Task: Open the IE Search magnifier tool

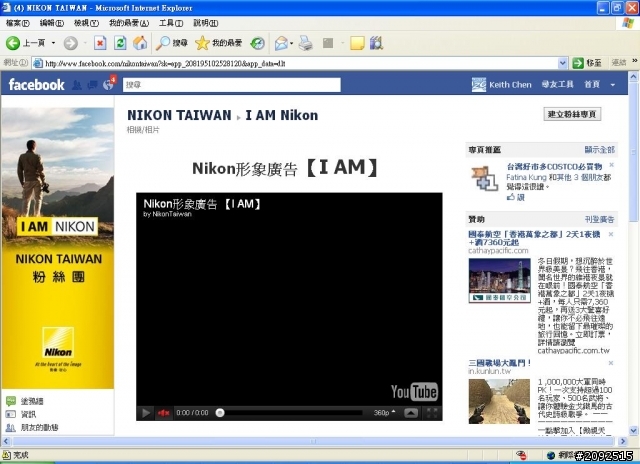Action: click(171, 43)
